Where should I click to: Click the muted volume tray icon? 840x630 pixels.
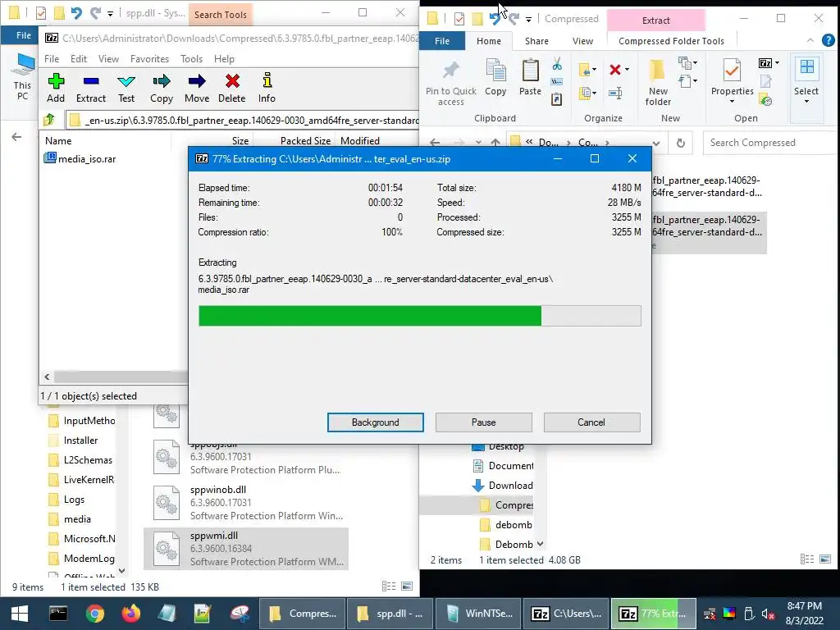[x=768, y=614]
